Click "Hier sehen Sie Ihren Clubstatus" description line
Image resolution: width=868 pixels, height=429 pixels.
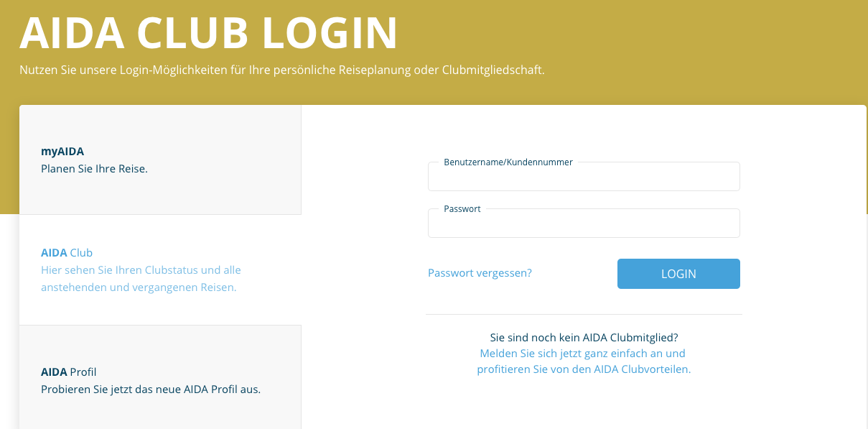click(x=141, y=270)
